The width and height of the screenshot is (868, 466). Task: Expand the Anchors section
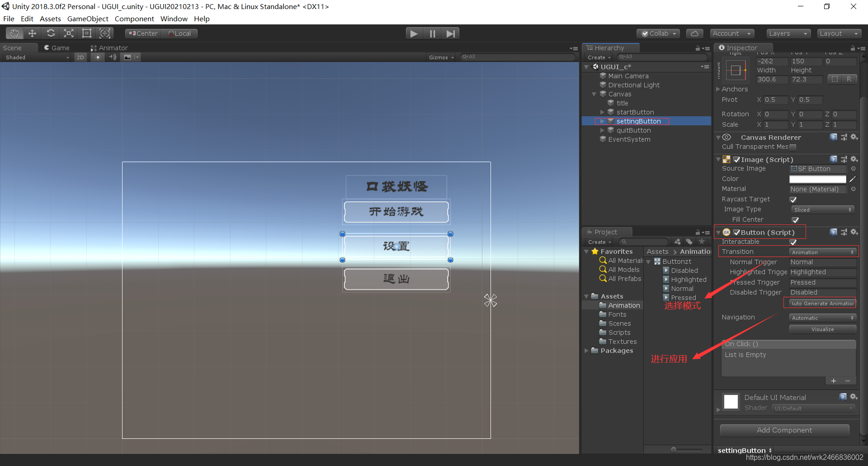click(x=718, y=89)
